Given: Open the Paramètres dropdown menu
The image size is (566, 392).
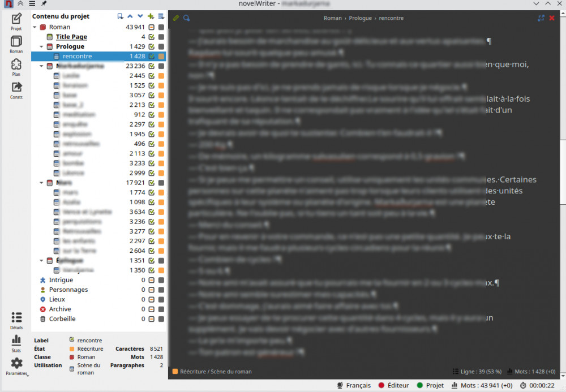Looking at the screenshot, I should (16, 367).
